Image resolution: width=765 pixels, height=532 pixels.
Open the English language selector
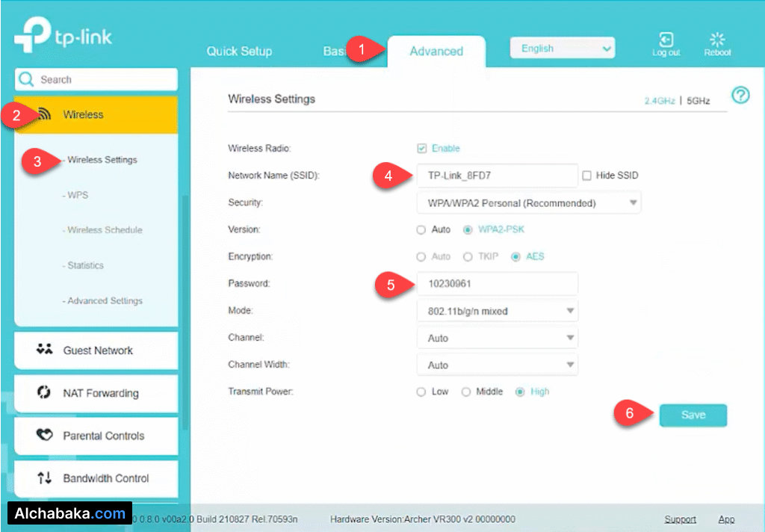tap(563, 48)
